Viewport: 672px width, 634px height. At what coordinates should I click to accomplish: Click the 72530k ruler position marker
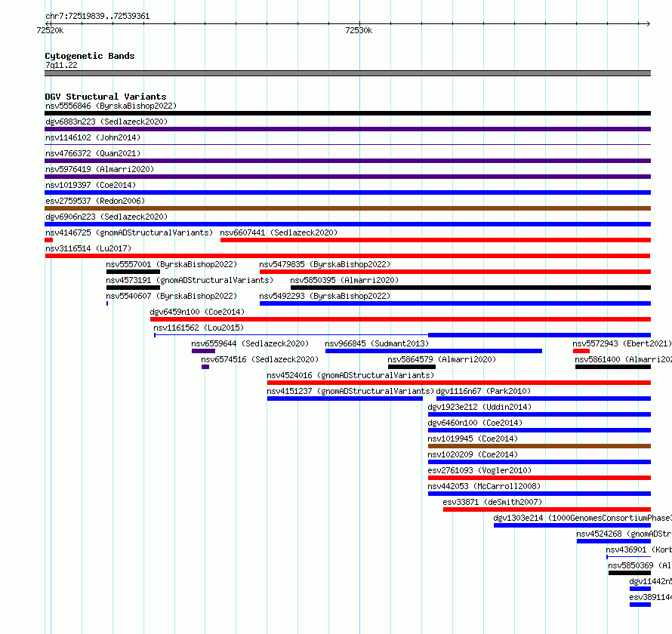pos(359,30)
